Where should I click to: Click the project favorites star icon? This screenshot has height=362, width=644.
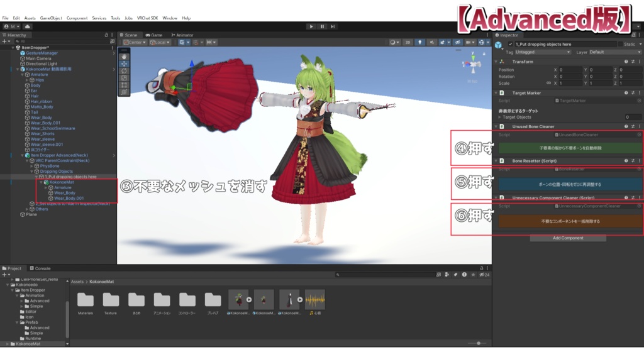tap(473, 275)
